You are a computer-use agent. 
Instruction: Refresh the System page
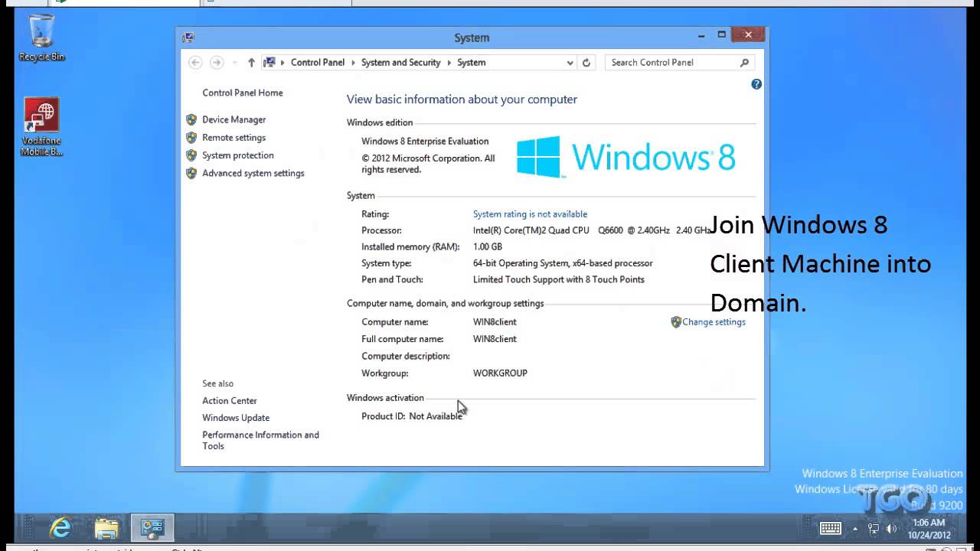586,63
